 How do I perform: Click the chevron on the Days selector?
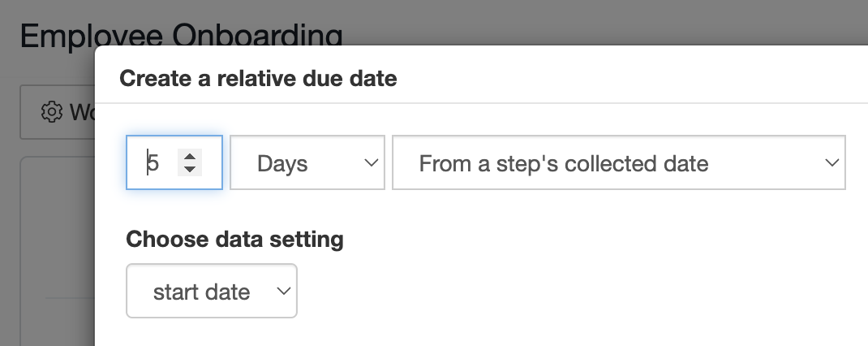tap(371, 163)
